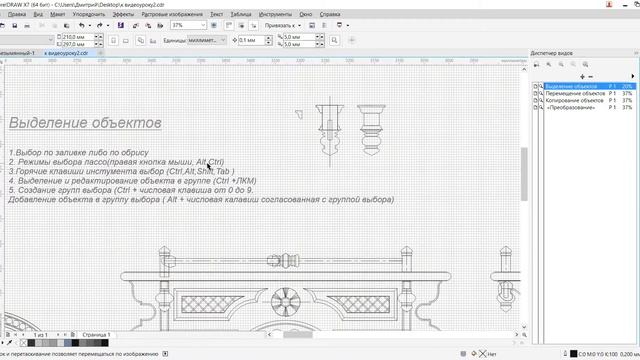Click the Save document icon
Screen dimensions: 640x360
pyautogui.click(x=15, y=26)
